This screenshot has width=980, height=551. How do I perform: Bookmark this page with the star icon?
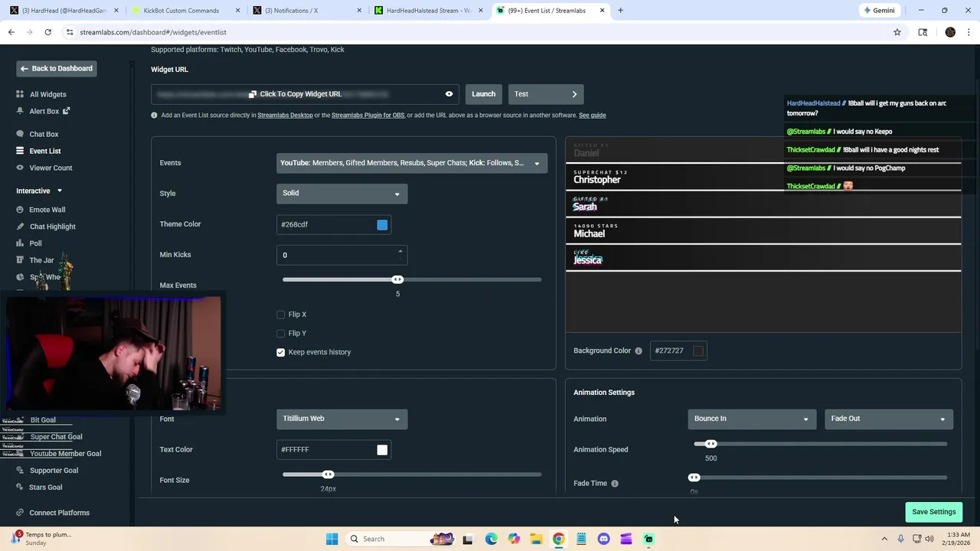pyautogui.click(x=897, y=32)
